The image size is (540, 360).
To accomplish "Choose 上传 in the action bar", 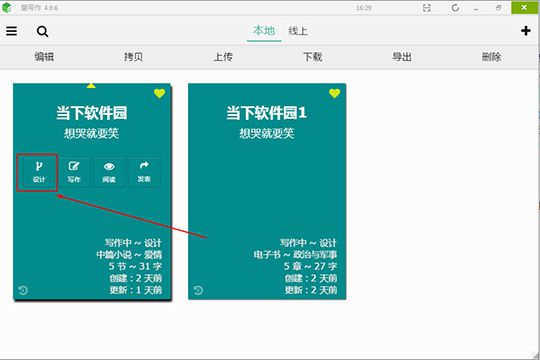I will 223,56.
